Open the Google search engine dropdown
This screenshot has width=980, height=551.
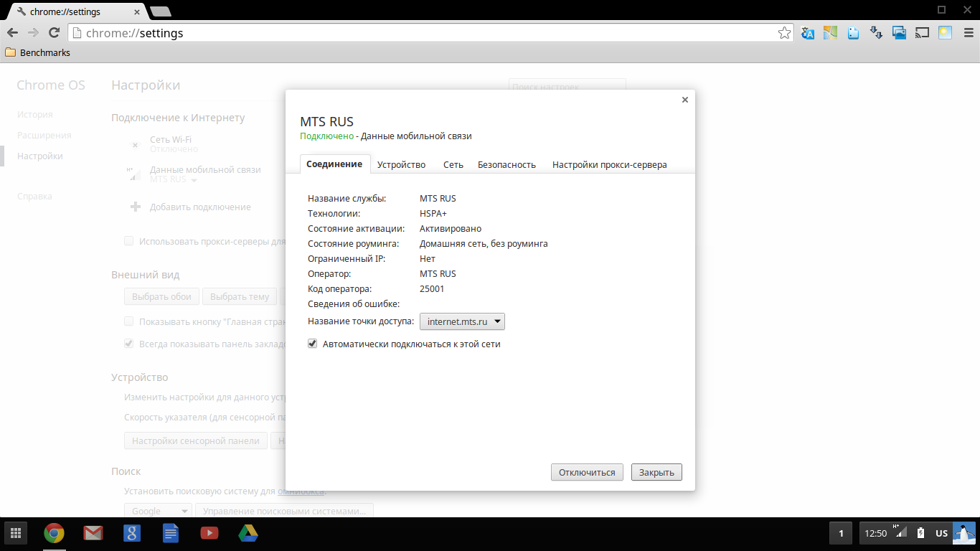coord(158,511)
